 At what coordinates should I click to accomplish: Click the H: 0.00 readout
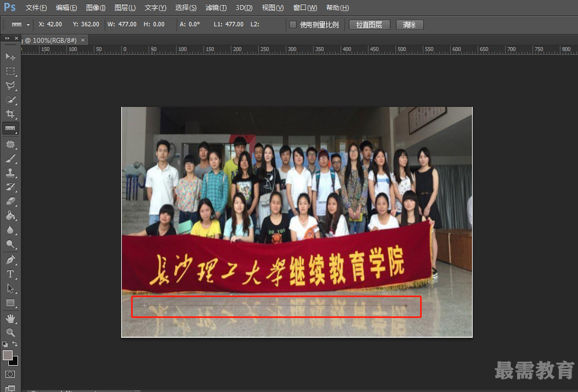(154, 24)
